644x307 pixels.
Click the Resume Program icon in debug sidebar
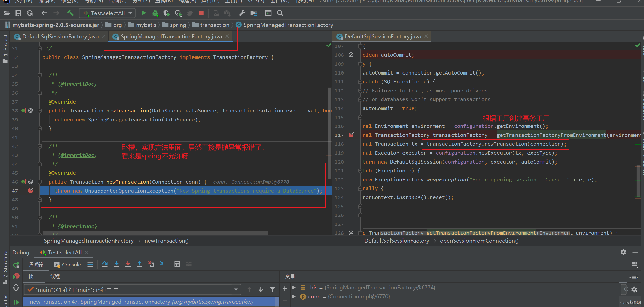pos(16,302)
